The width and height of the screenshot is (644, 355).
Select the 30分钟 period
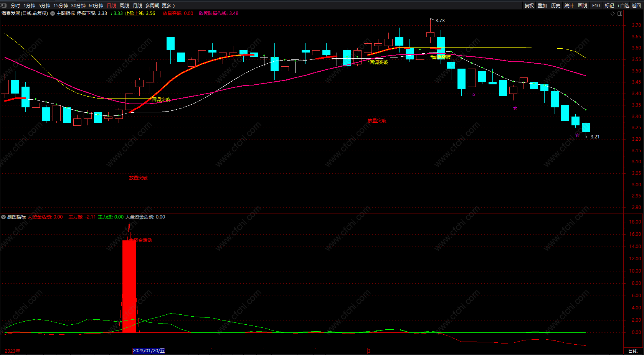[78, 6]
